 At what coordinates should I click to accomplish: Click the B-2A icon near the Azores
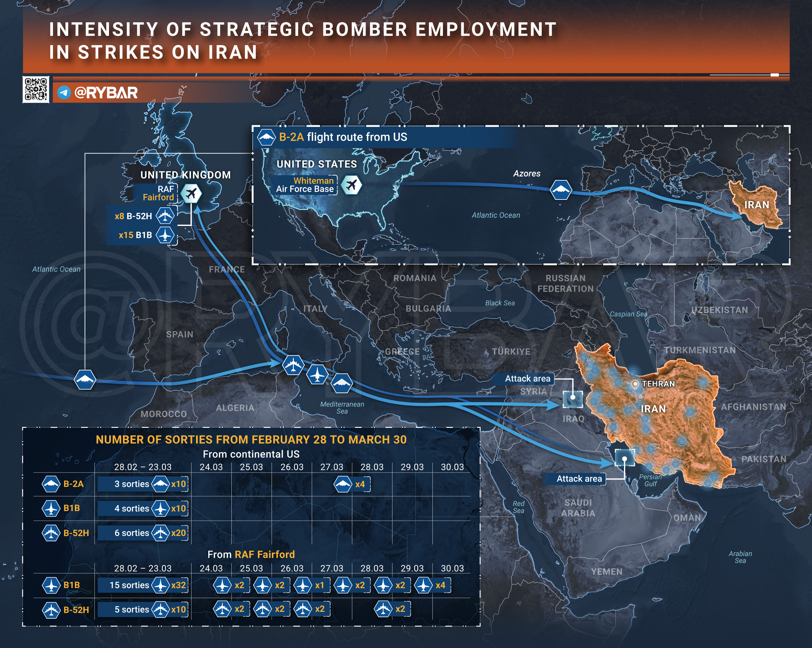(x=561, y=190)
